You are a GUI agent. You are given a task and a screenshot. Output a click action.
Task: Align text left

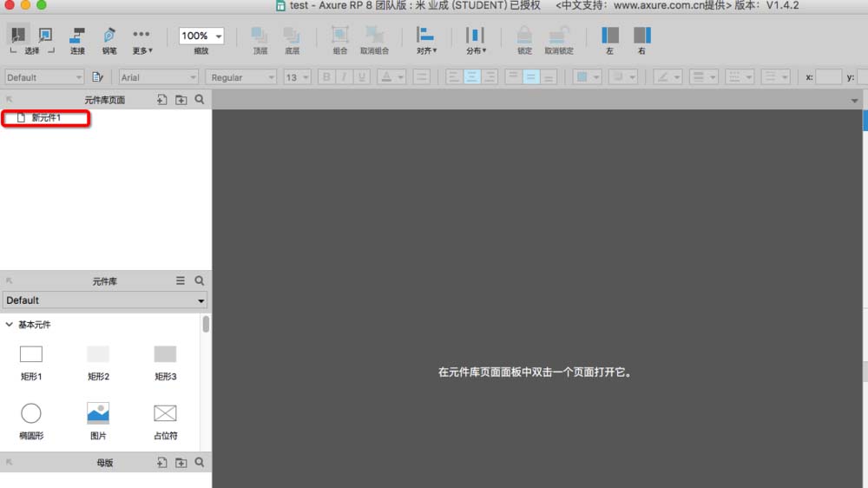tap(454, 77)
